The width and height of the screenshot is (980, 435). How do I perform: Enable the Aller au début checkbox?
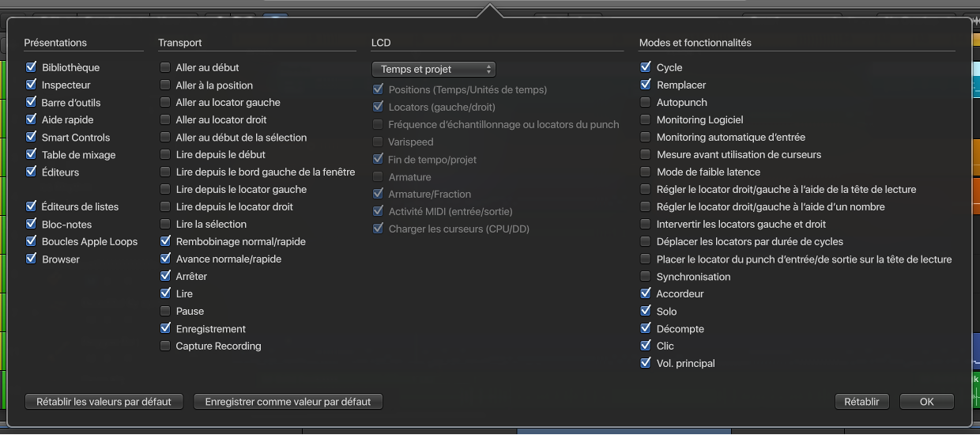[165, 68]
